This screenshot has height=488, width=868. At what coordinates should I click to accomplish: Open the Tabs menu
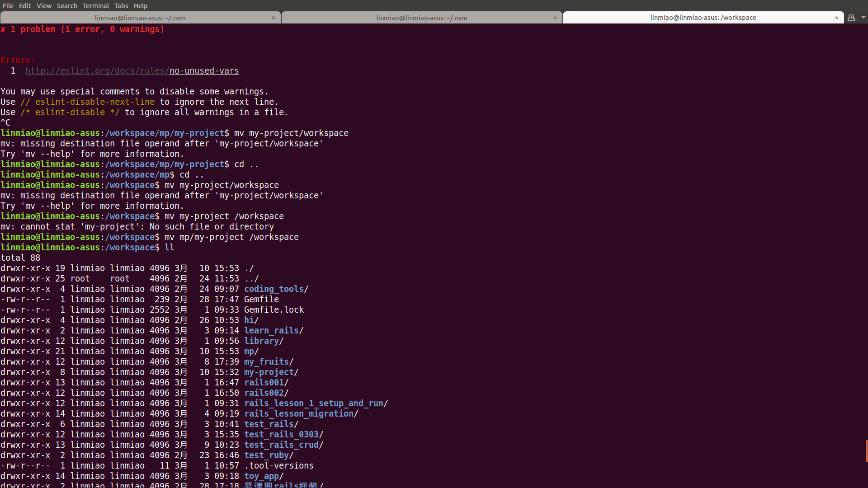tap(121, 6)
